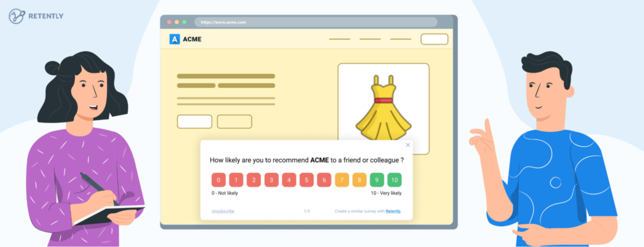
Task: Choose green score 9 button
Action: point(377,180)
